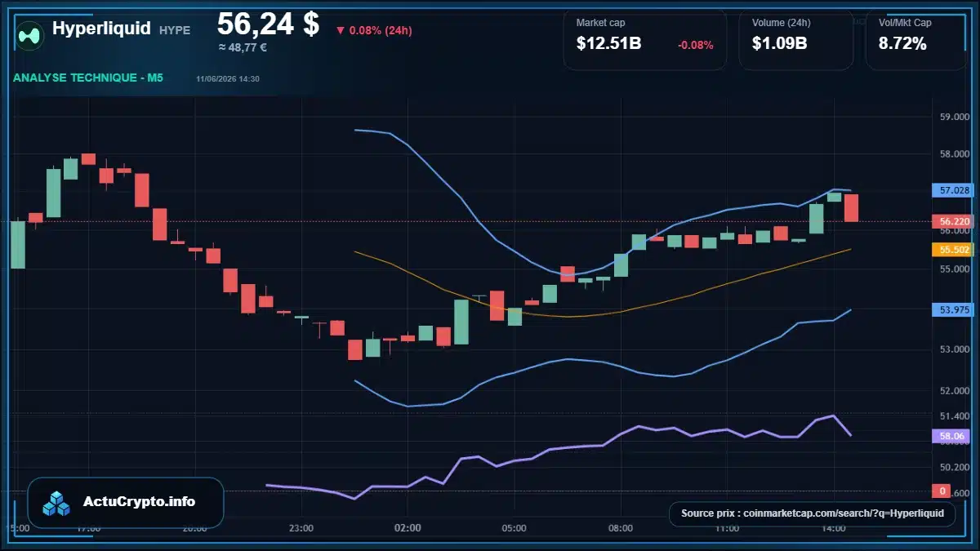The height and width of the screenshot is (551, 980).
Task: Click the 55.502 moving average tag
Action: pos(951,250)
